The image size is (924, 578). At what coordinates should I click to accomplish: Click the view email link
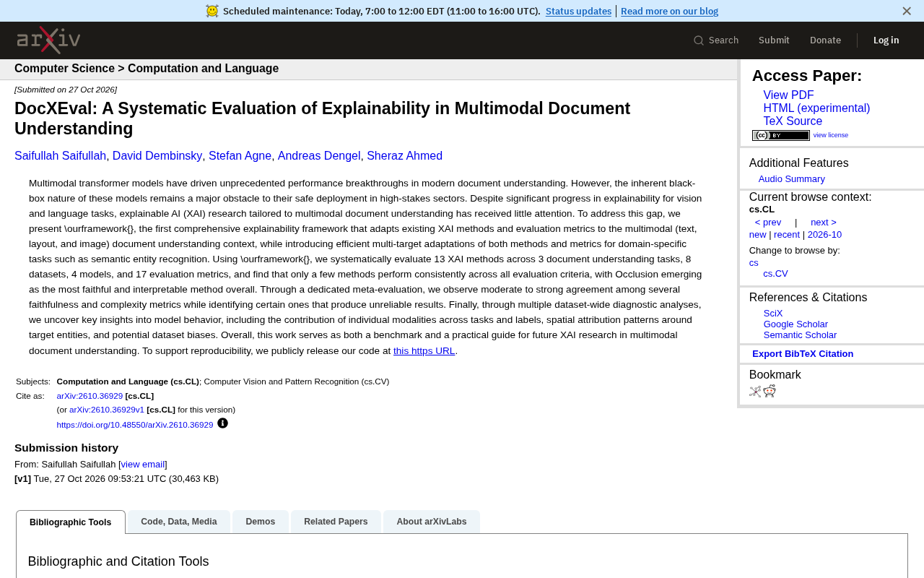143,465
